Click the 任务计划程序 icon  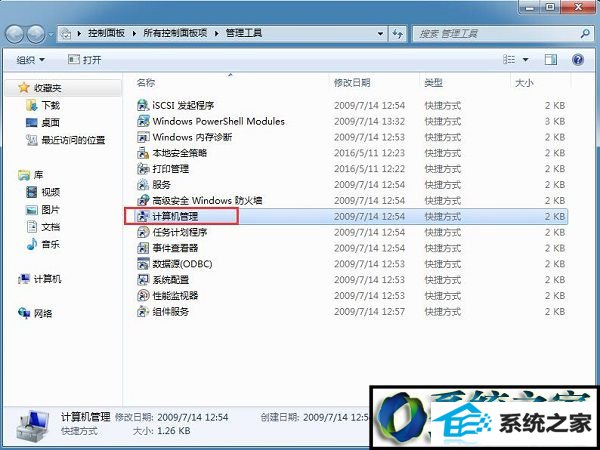[x=143, y=232]
